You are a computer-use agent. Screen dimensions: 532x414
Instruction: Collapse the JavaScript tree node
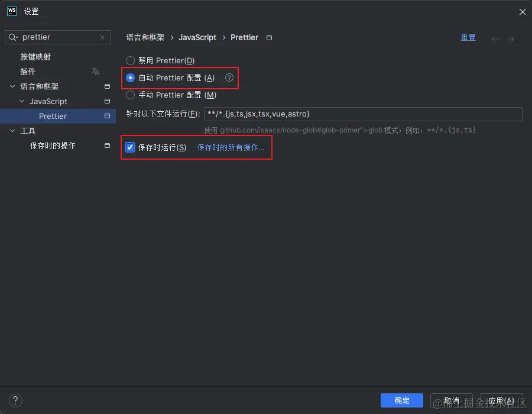22,101
